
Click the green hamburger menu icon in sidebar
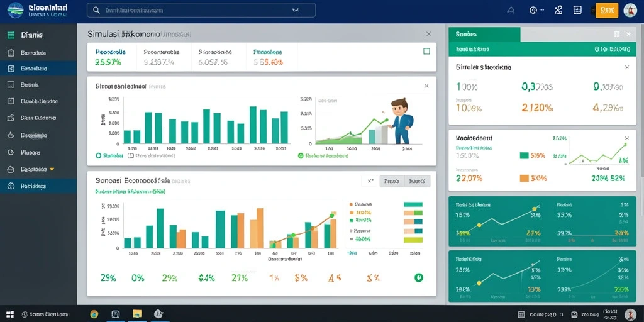[x=11, y=35]
